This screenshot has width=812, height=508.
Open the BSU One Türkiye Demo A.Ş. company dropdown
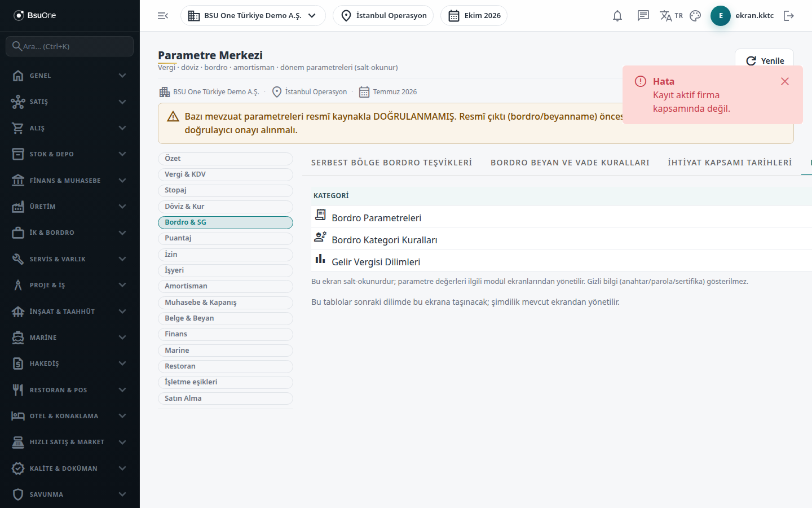tap(253, 16)
